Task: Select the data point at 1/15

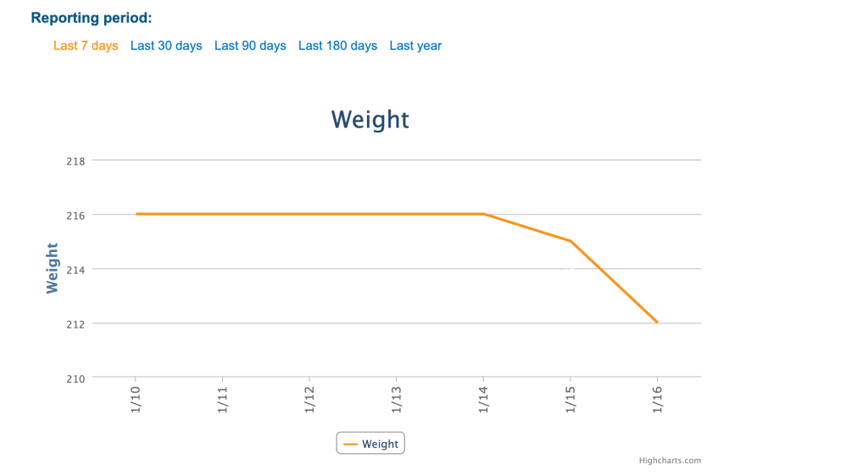Action: point(570,241)
